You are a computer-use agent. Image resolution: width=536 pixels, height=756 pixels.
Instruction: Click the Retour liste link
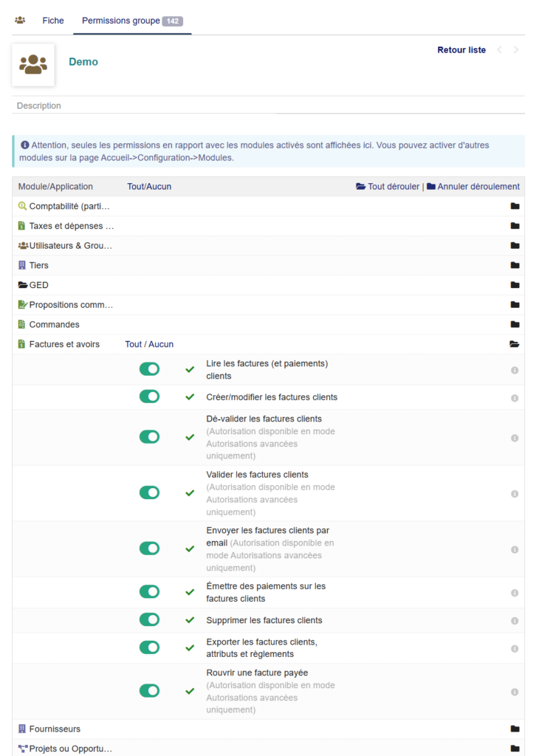coord(461,50)
